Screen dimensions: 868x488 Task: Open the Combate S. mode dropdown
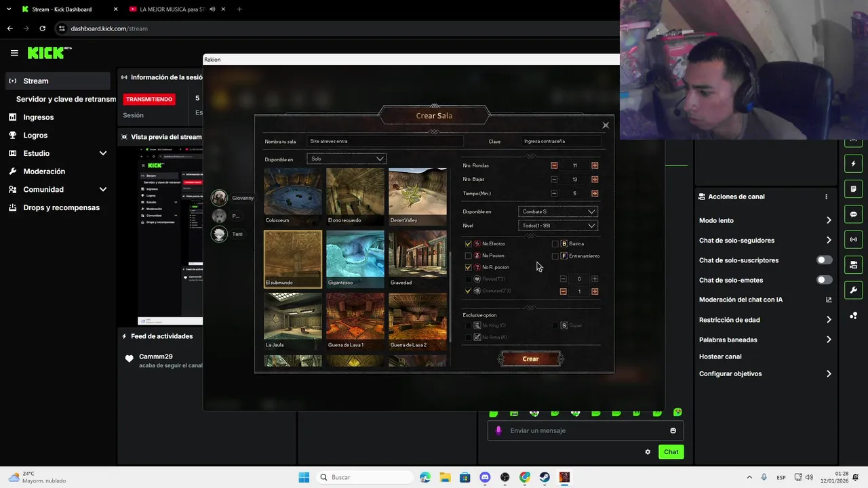[558, 211]
